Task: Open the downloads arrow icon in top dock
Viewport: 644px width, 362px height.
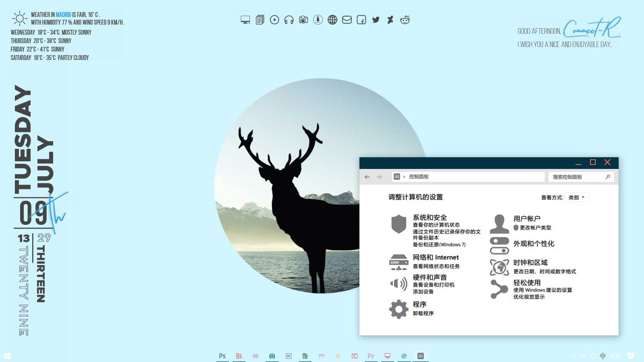Action: point(318,20)
